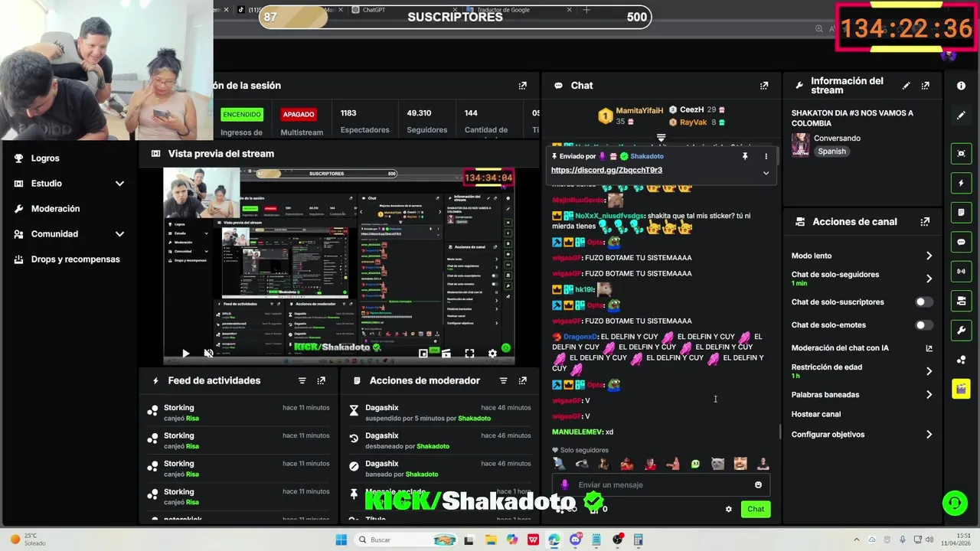This screenshot has width=980, height=551.
Task: Click the broadcast signal icon in right sidebar
Action: click(961, 271)
